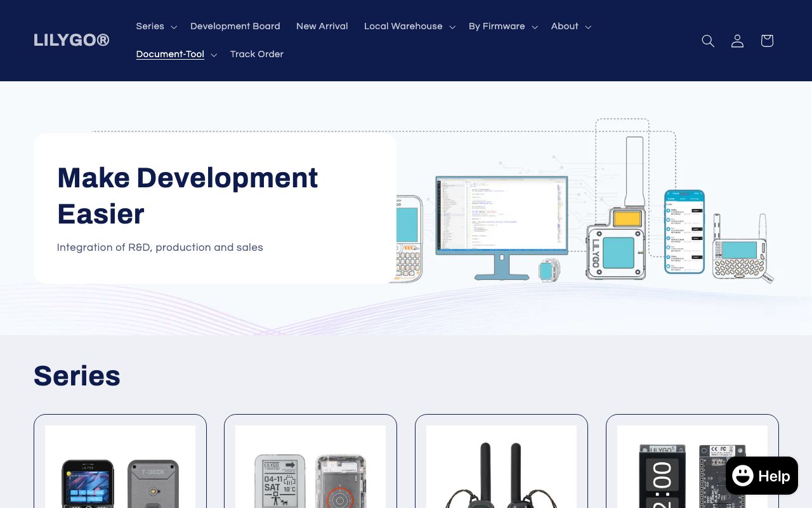This screenshot has width=812, height=508.
Task: Select the e-paper display series card
Action: point(310,462)
